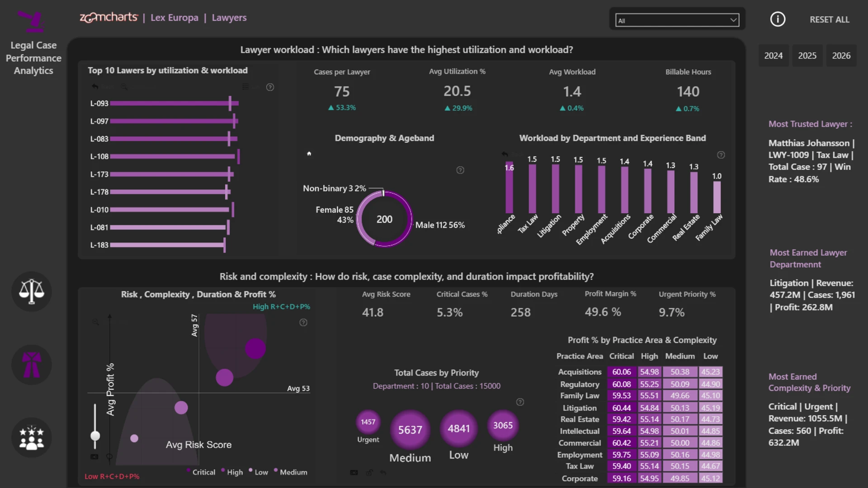868x488 pixels.
Task: Select the 2025 year tab
Action: tap(807, 56)
